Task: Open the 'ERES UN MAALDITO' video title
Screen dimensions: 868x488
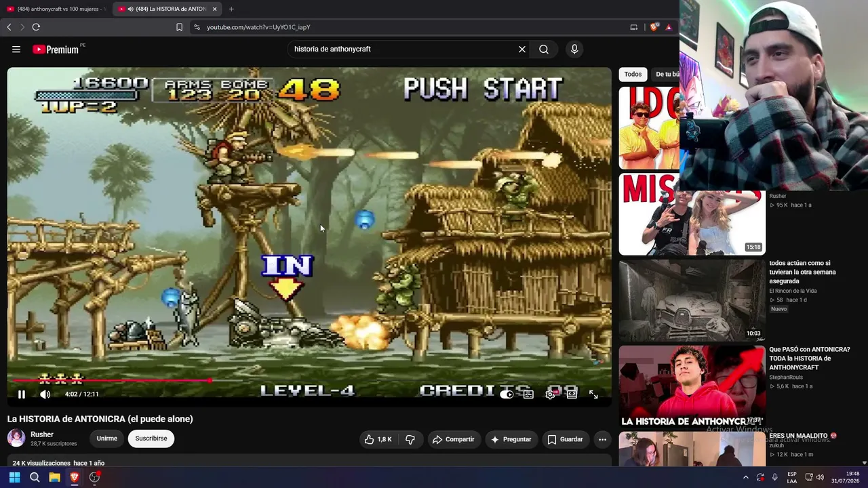Action: click(x=803, y=436)
